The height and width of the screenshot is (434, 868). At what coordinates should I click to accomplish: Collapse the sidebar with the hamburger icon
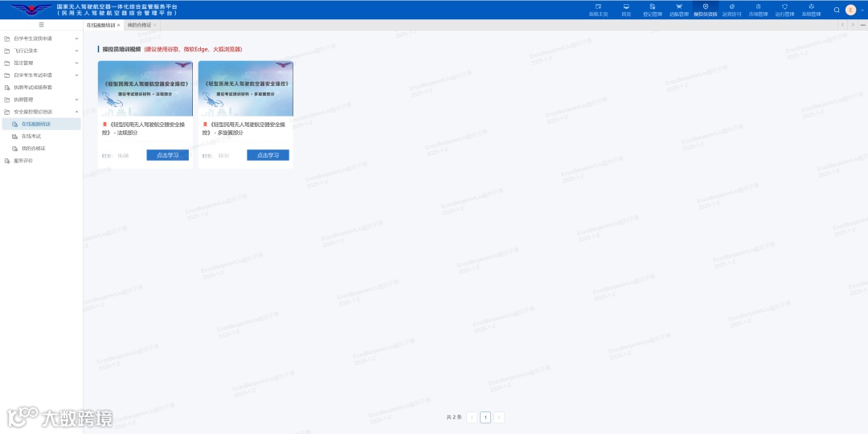click(x=42, y=25)
